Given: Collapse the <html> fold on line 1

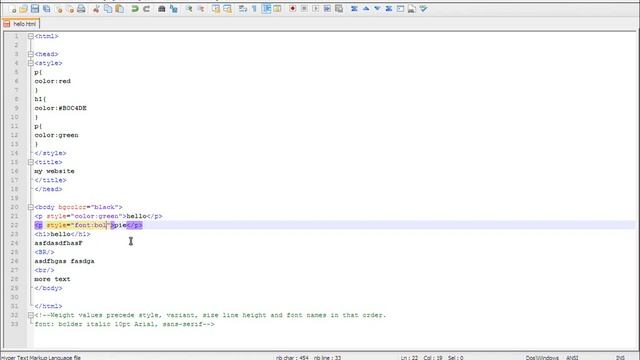Looking at the screenshot, I should [31, 36].
